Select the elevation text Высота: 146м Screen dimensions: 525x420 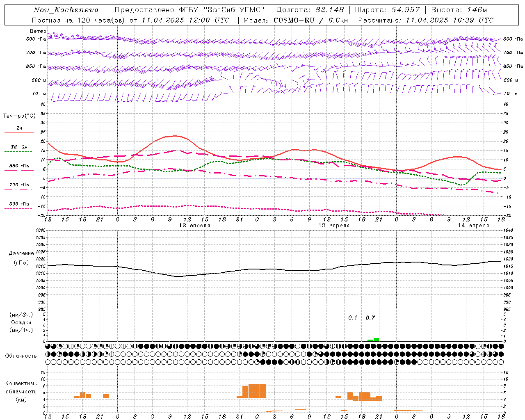click(x=459, y=10)
